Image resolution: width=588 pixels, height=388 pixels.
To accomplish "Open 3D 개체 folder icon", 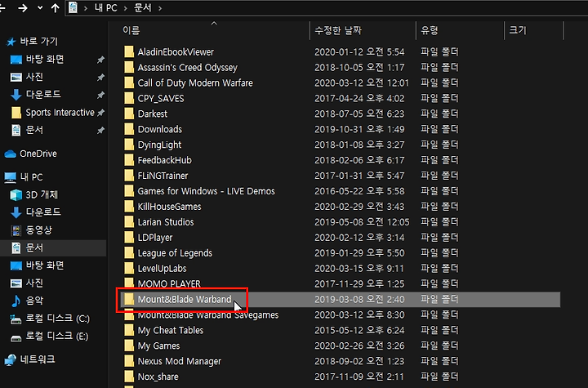I will (16, 194).
